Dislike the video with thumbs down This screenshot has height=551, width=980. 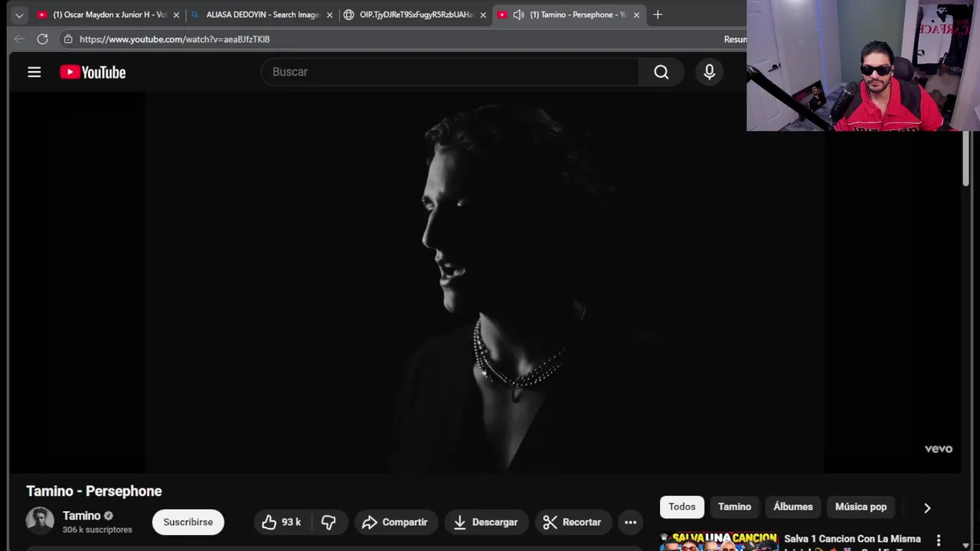(328, 522)
